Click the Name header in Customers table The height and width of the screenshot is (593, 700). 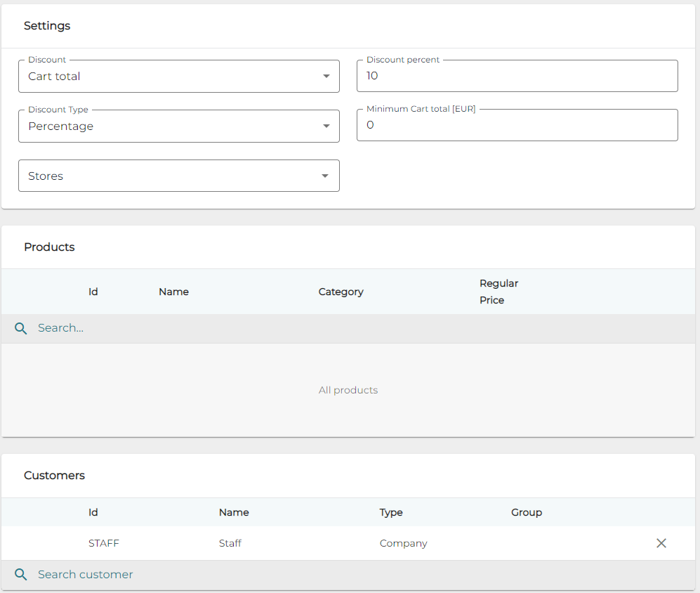[234, 512]
